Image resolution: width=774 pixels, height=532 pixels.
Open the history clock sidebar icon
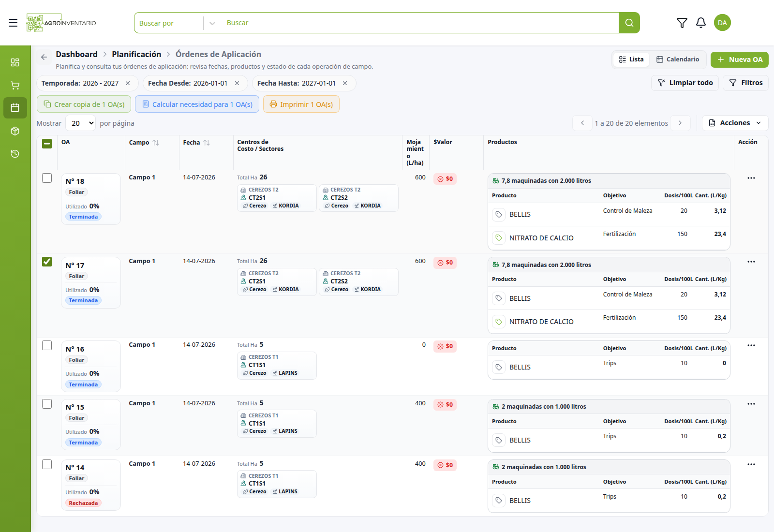coord(15,154)
